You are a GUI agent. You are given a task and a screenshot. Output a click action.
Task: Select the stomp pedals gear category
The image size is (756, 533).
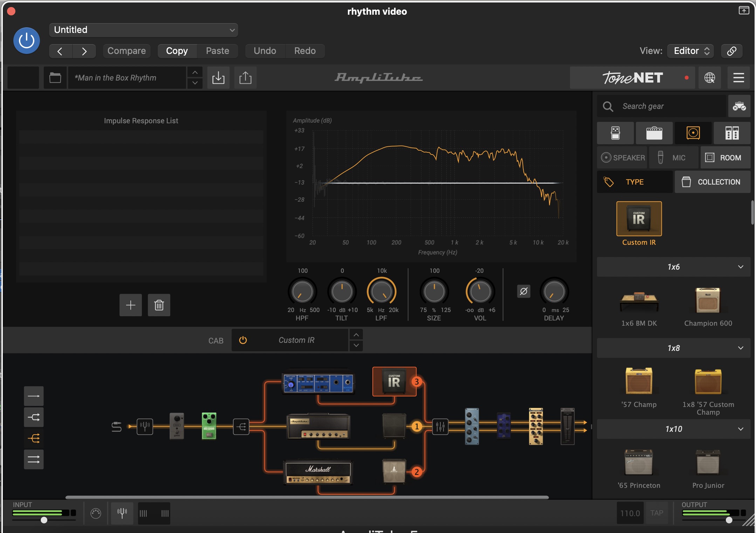[616, 133]
